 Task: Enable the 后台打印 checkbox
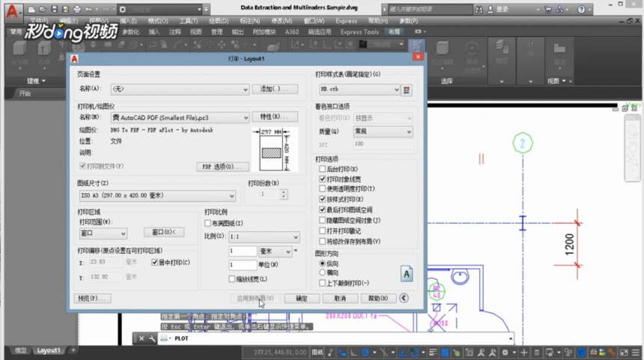click(x=323, y=168)
